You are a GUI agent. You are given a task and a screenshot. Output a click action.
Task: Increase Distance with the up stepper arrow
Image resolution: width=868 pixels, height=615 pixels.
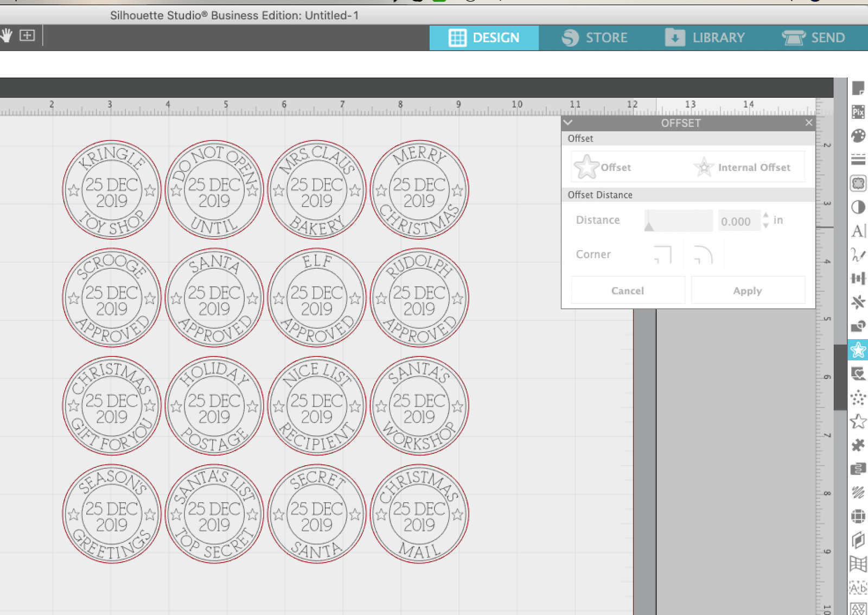(x=766, y=215)
